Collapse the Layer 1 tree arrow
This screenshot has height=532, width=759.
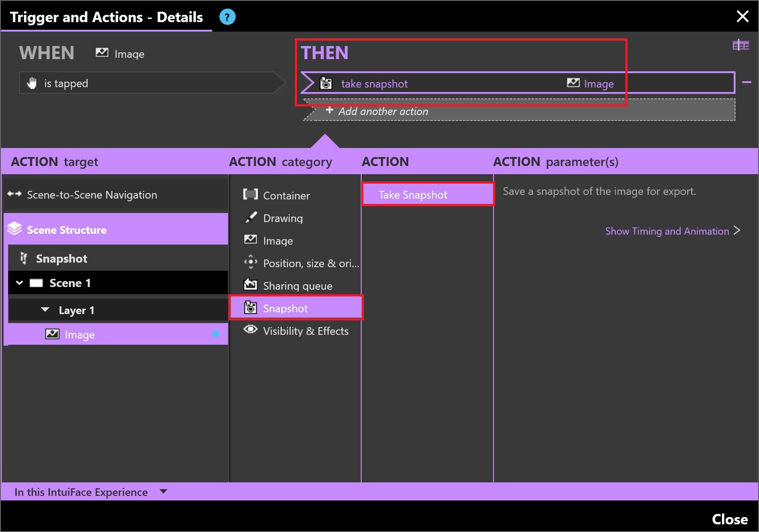(x=45, y=310)
